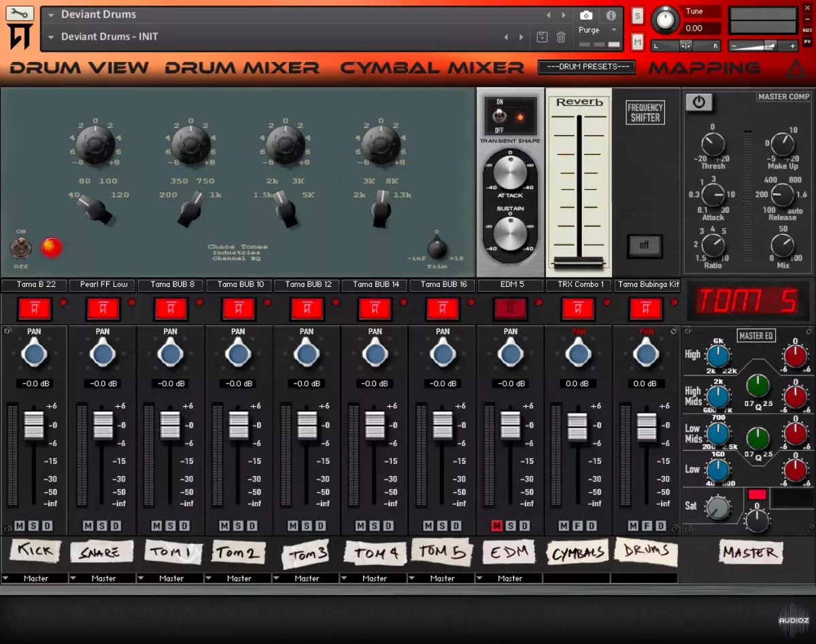Click the transient Sustain knob
816x644 pixels.
click(510, 235)
